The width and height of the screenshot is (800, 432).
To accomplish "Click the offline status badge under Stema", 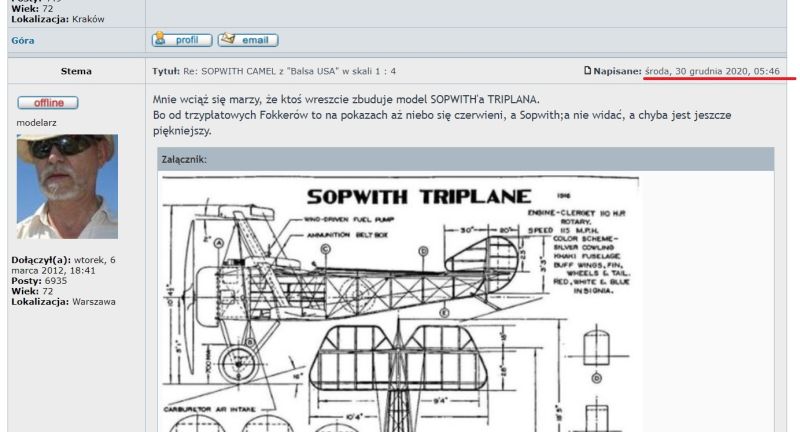I will point(48,103).
